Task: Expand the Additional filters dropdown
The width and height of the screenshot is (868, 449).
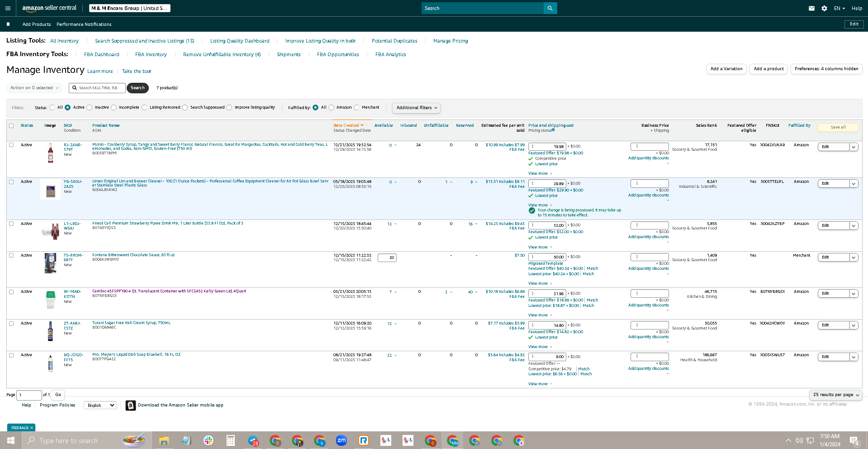Action: coord(416,108)
